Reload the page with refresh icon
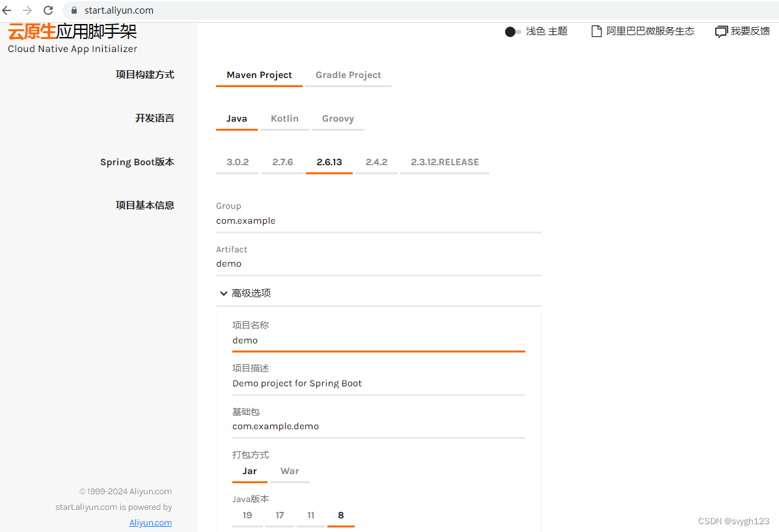 [x=48, y=10]
